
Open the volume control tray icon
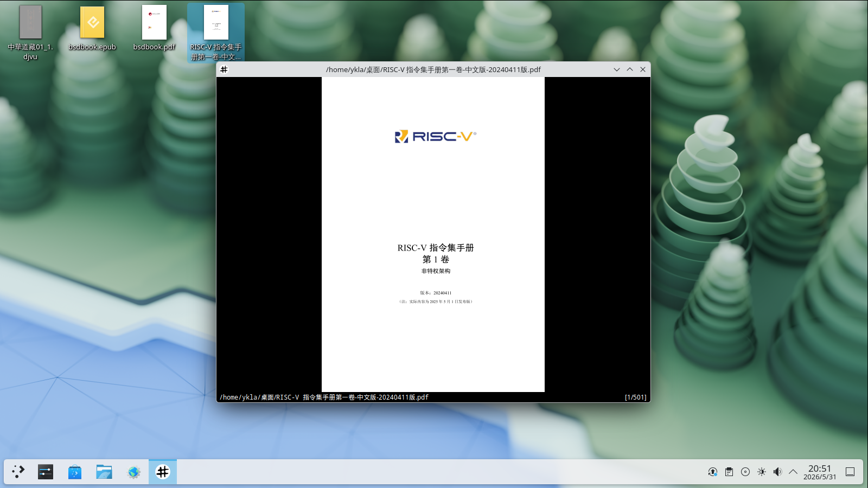pyautogui.click(x=777, y=472)
